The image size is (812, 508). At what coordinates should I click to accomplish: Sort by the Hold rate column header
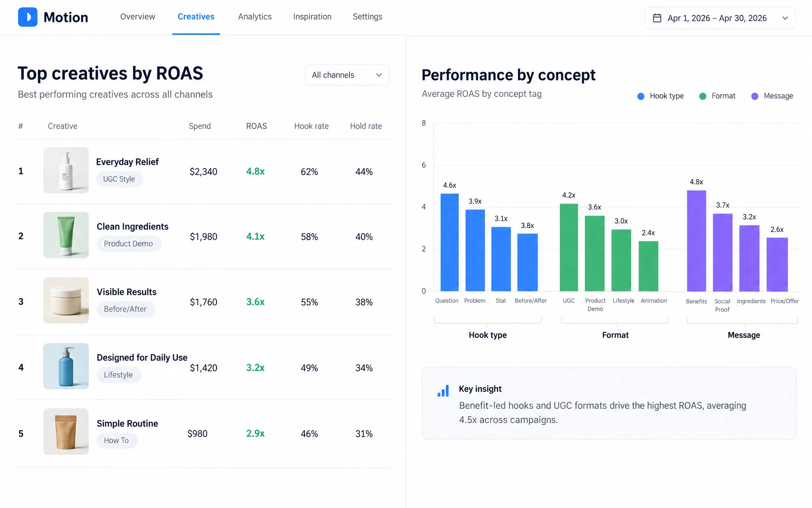[x=366, y=126]
